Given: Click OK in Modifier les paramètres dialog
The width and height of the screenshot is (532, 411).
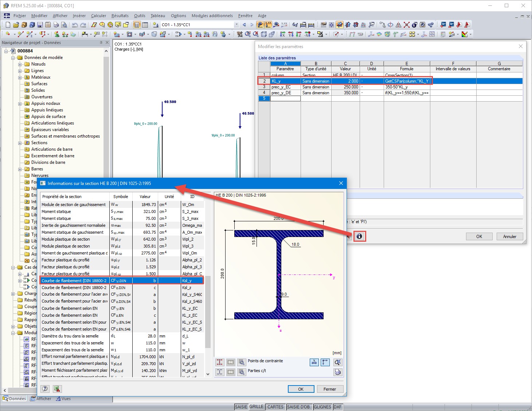Looking at the screenshot, I should (479, 237).
